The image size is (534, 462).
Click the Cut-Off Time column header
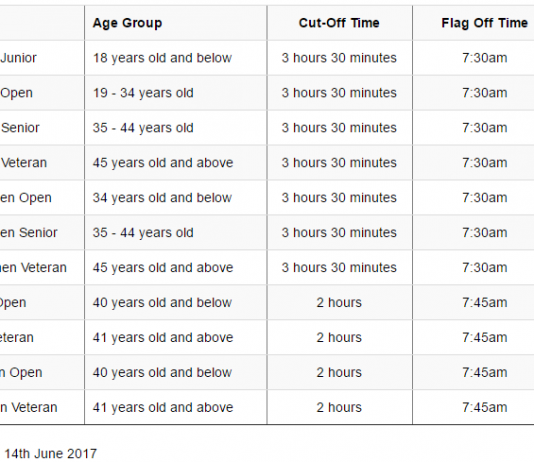[339, 23]
